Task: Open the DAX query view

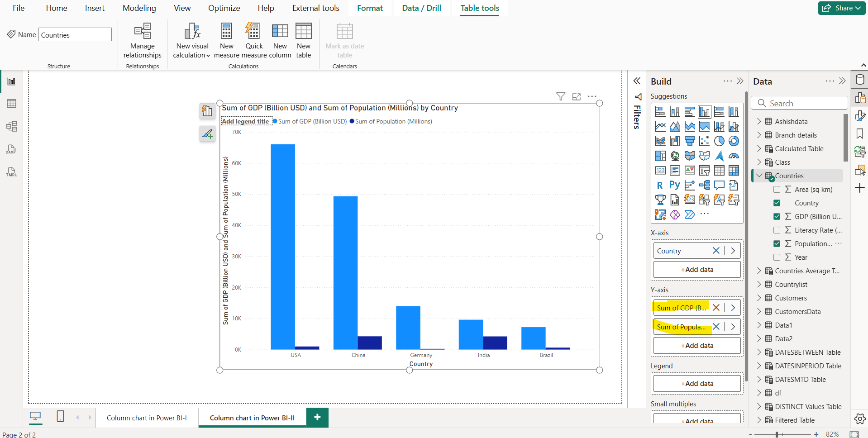Action: (x=11, y=149)
